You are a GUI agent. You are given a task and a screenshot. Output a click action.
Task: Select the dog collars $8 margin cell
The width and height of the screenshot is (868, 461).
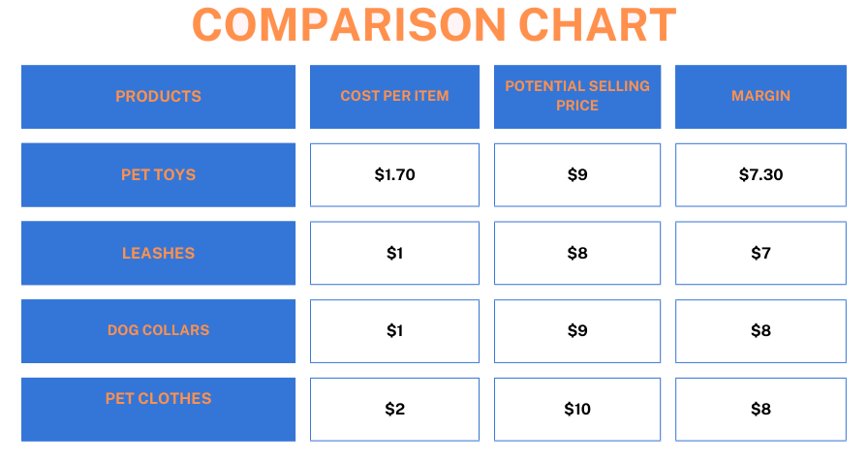760,331
